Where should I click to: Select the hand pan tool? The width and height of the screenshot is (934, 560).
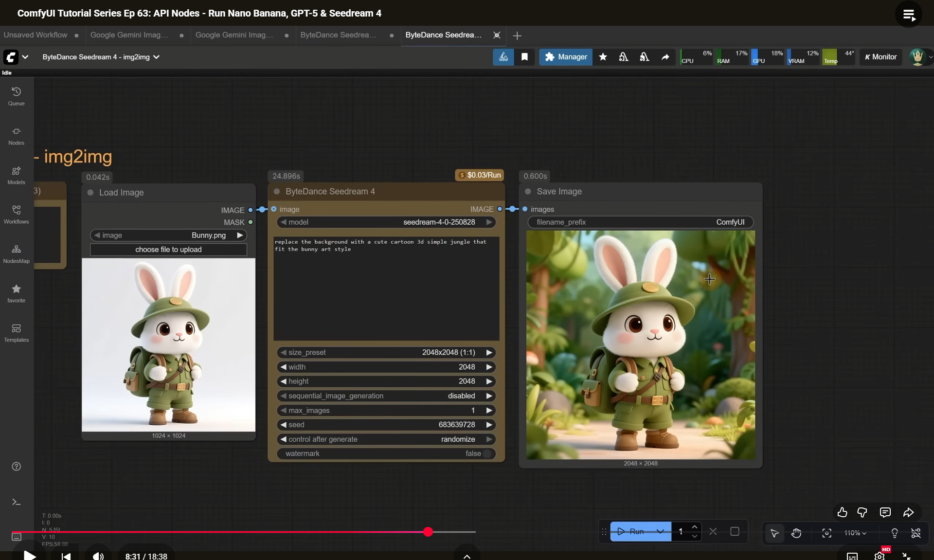click(796, 533)
